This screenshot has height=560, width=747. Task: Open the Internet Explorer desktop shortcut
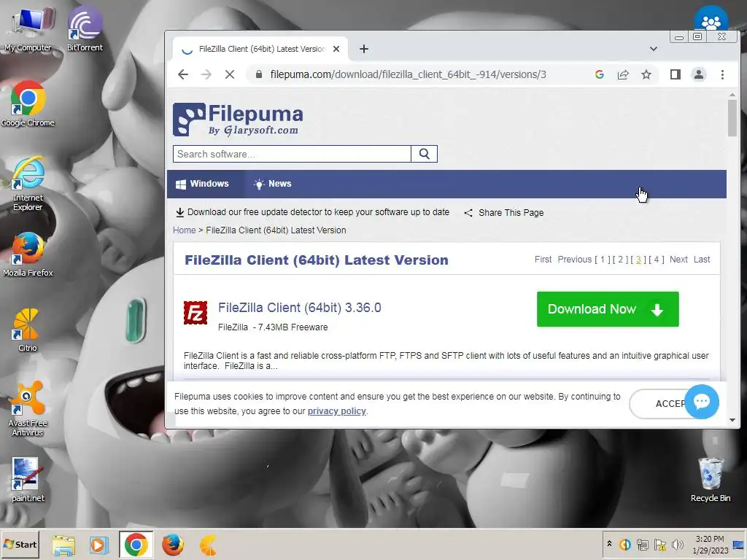click(x=28, y=183)
